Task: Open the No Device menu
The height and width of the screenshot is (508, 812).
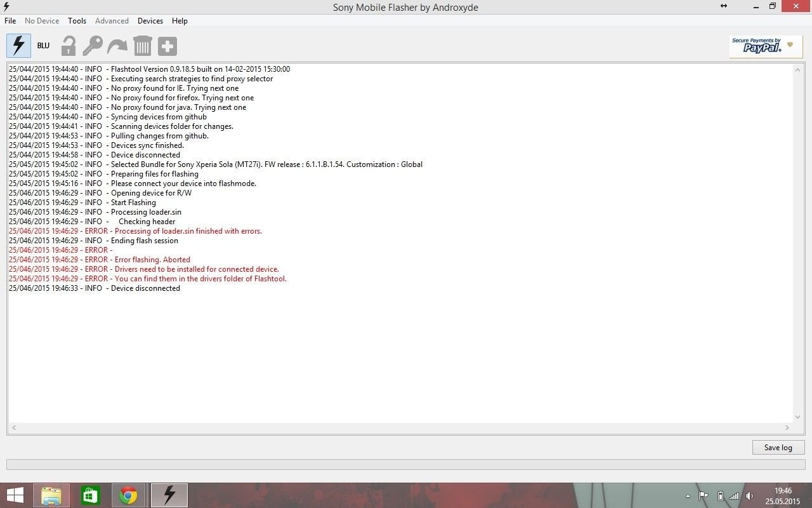Action: [x=42, y=21]
